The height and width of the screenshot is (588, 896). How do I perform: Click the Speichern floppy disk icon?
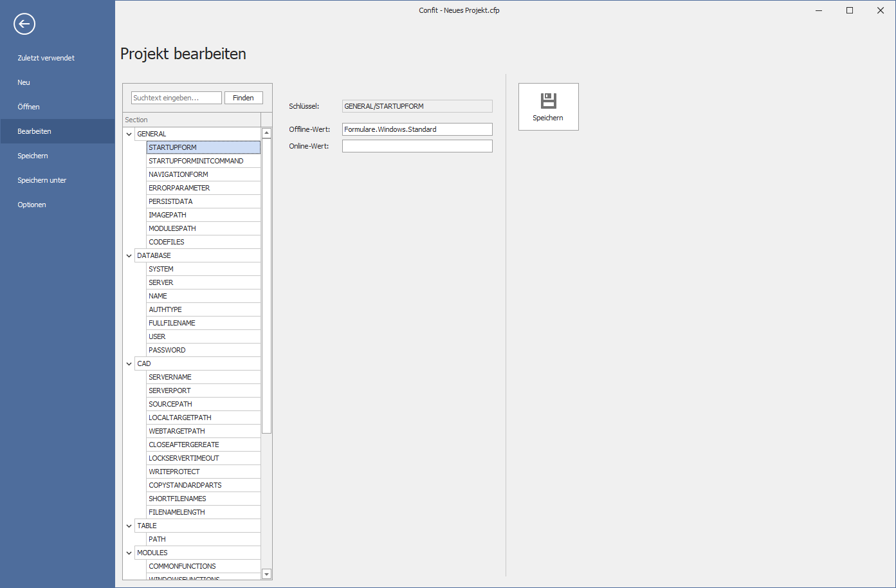click(x=548, y=101)
